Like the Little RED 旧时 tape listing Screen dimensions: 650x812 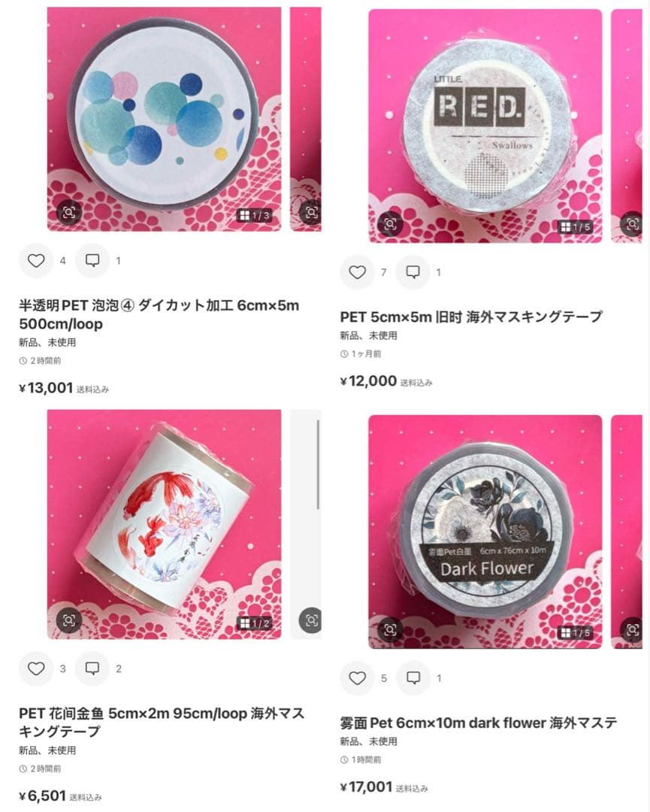pos(357,272)
